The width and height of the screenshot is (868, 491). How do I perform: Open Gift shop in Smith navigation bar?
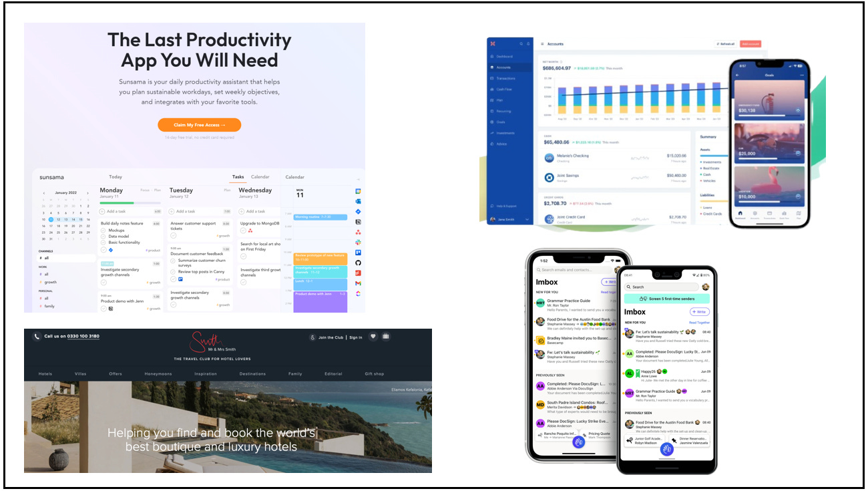click(375, 374)
